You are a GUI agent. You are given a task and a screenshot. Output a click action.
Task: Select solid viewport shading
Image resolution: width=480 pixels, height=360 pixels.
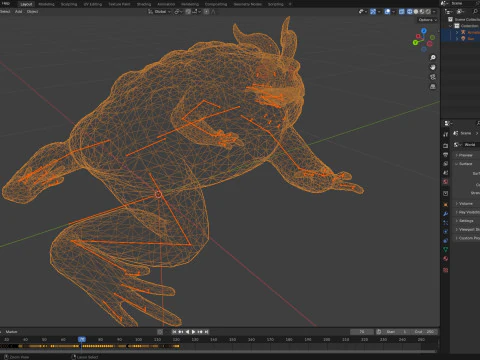click(x=416, y=12)
